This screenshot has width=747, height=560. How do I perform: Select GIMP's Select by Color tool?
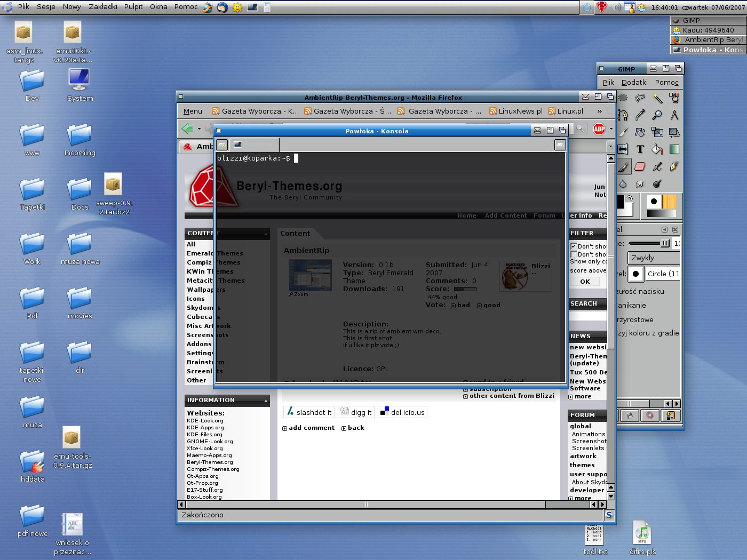(674, 98)
